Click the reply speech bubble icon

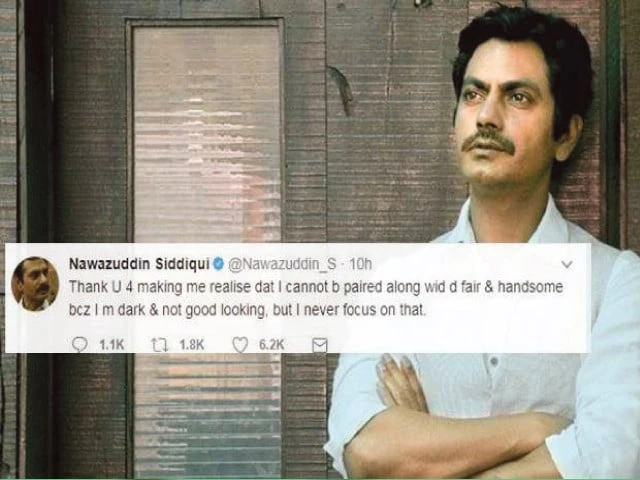click(x=79, y=345)
